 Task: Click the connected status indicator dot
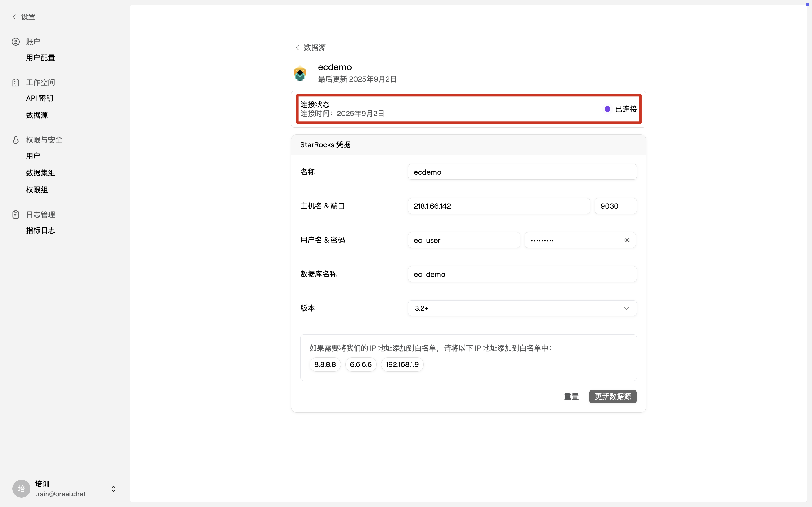[607, 109]
